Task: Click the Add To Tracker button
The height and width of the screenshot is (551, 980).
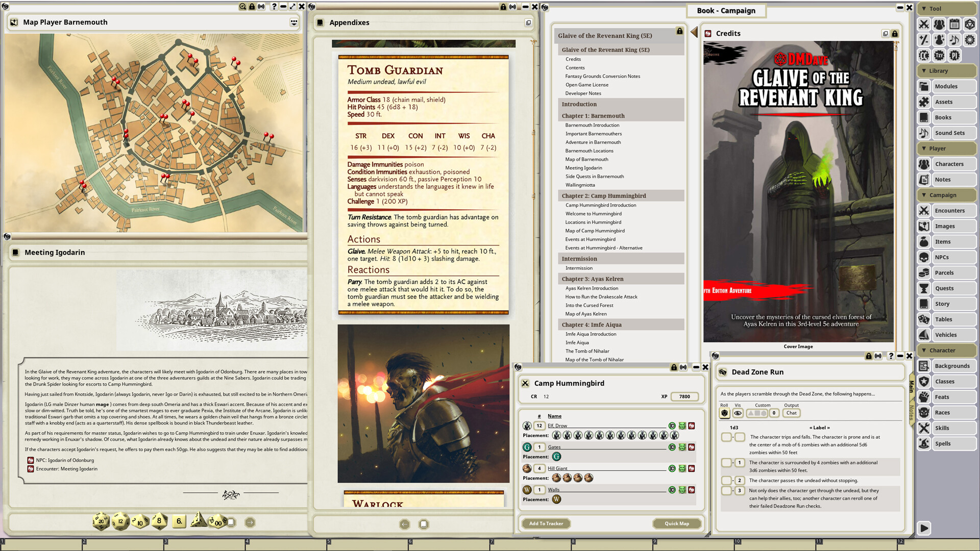Action: tap(546, 523)
